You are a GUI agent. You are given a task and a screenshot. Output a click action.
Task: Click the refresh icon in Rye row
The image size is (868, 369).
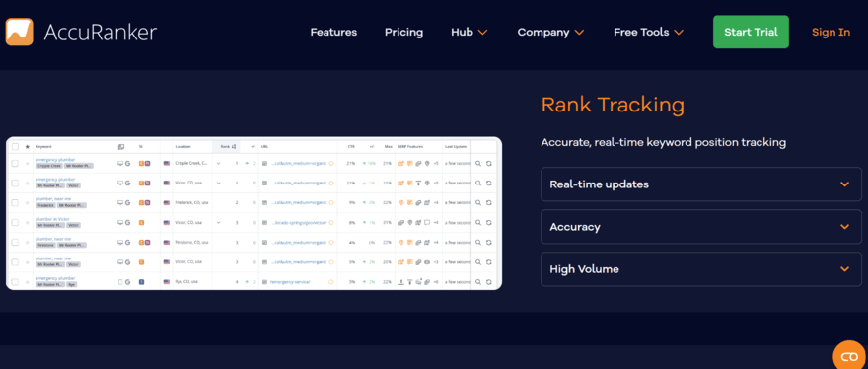[489, 282]
